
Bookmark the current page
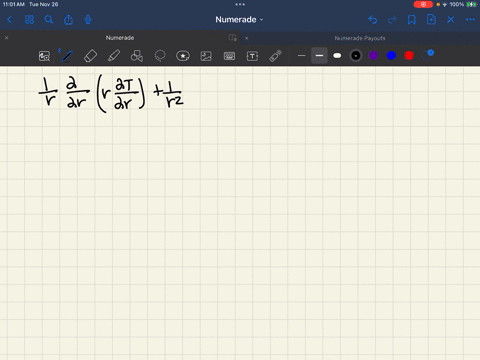412,20
